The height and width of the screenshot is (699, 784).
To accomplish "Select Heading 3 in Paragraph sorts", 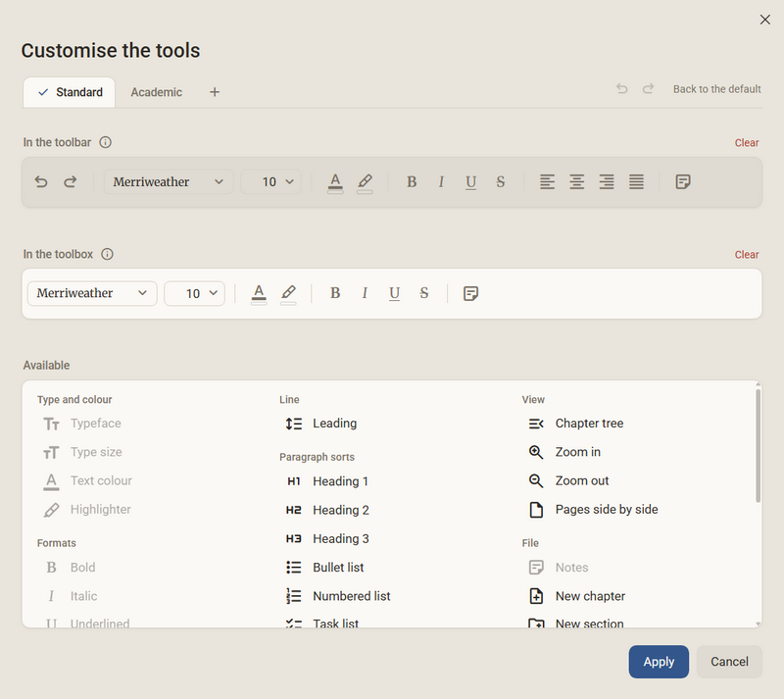I will point(327,539).
